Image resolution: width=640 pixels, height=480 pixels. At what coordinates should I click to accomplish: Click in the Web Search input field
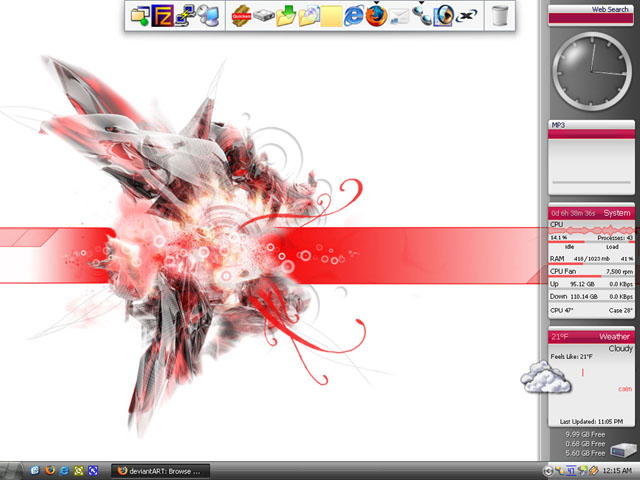(591, 18)
